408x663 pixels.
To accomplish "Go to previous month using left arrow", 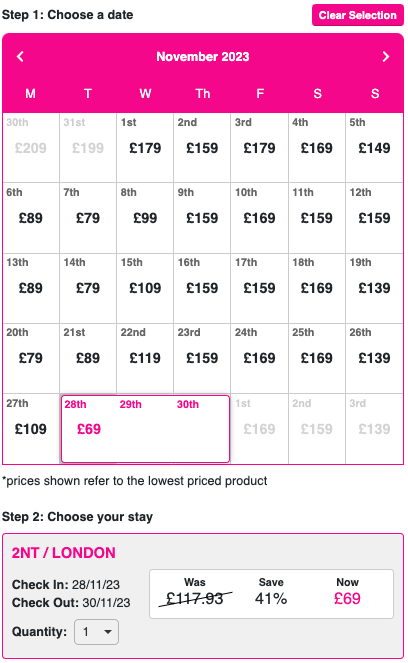I will (x=20, y=56).
